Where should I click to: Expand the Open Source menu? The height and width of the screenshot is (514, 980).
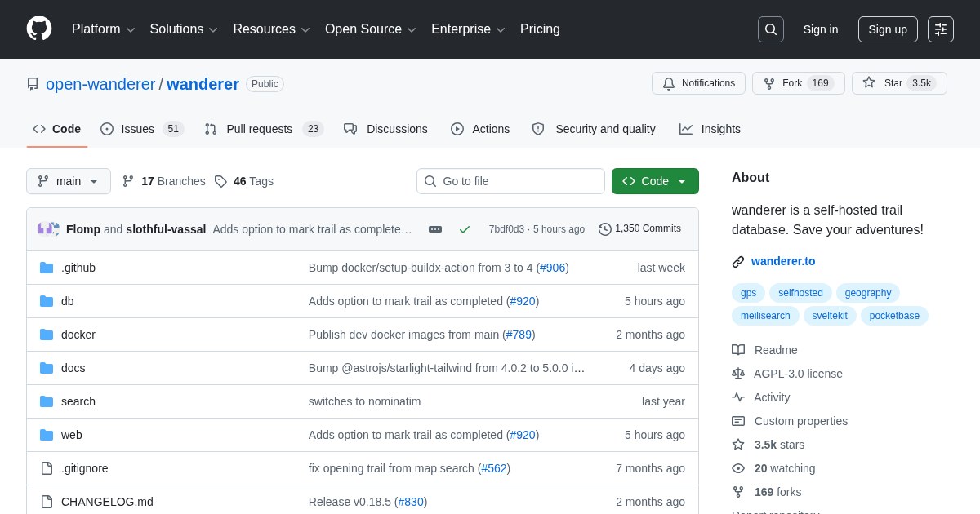click(371, 29)
